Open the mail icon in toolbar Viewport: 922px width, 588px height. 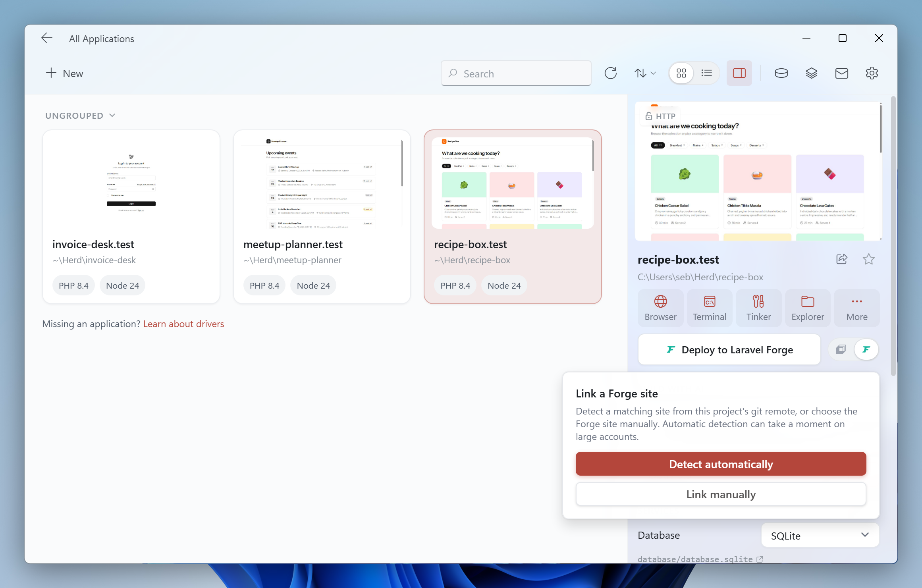[x=842, y=73]
